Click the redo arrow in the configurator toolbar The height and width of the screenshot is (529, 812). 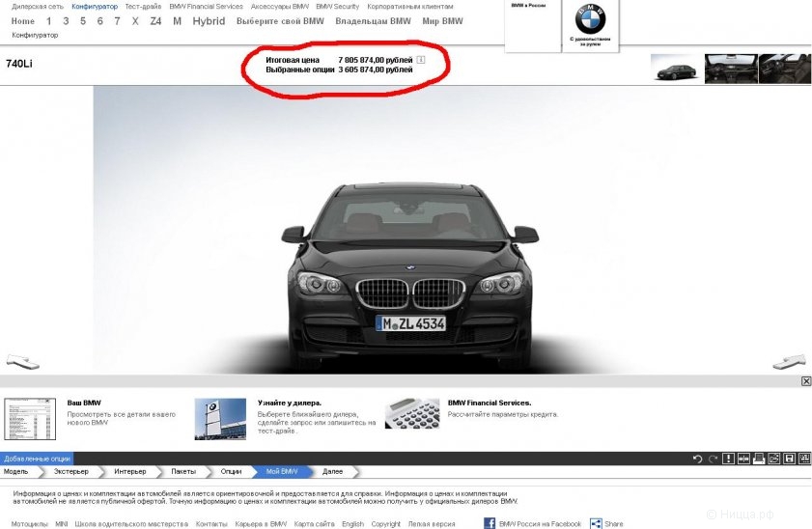coord(713,459)
